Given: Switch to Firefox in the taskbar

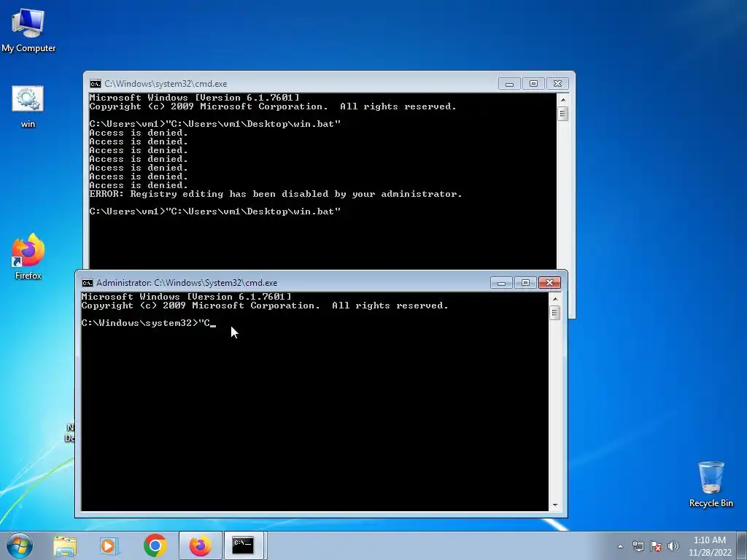Looking at the screenshot, I should (x=201, y=545).
